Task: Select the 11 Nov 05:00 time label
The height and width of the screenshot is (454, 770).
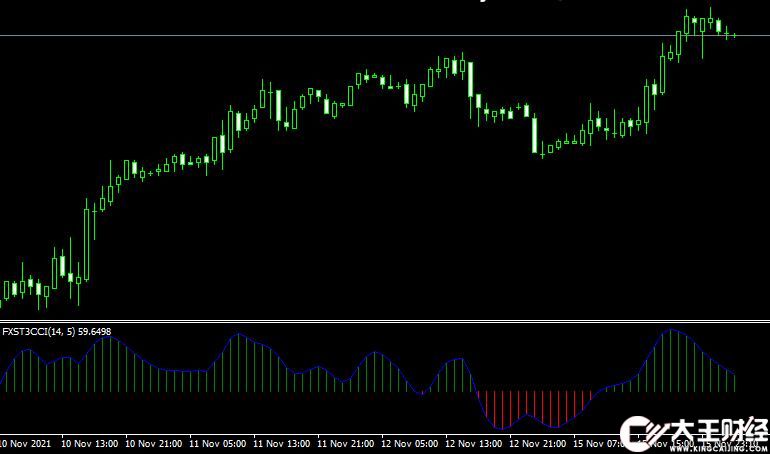Action: (x=218, y=444)
